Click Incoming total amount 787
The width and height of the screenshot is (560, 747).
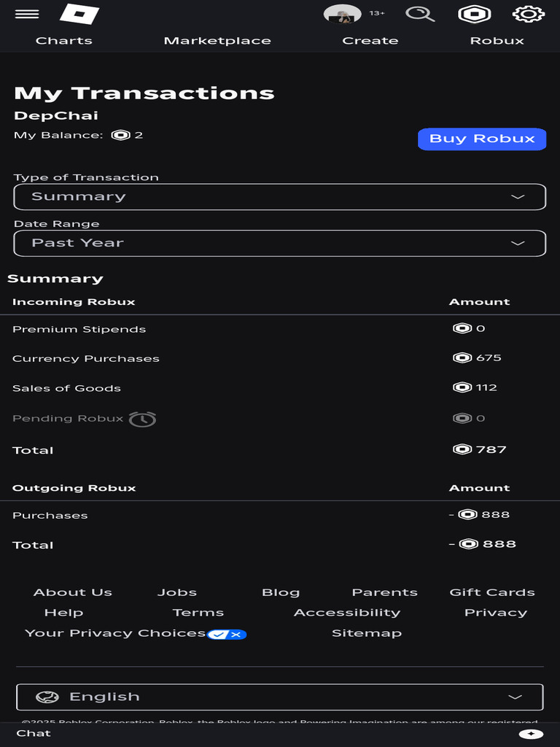[491, 449]
